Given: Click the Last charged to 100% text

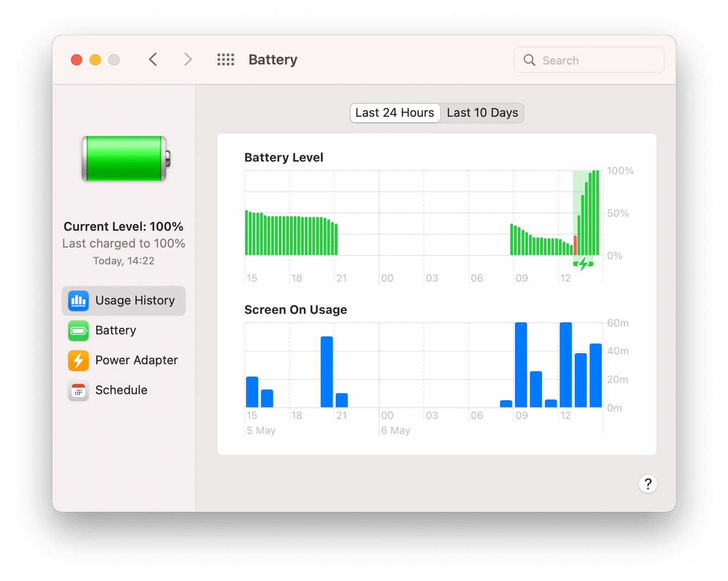Looking at the screenshot, I should pos(123,243).
